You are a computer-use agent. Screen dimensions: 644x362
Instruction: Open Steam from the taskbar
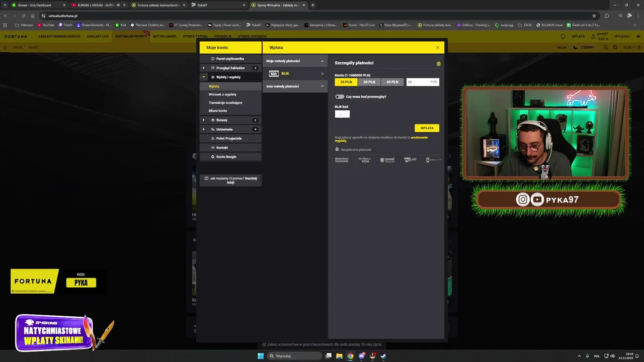[383, 356]
